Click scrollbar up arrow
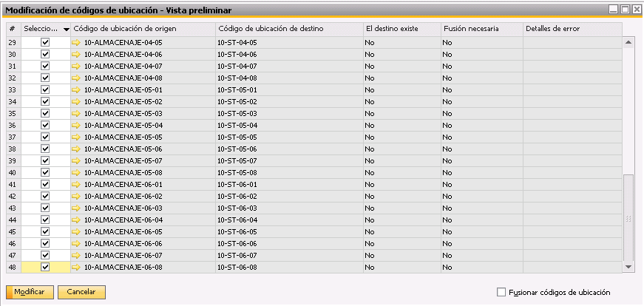 tap(628, 42)
